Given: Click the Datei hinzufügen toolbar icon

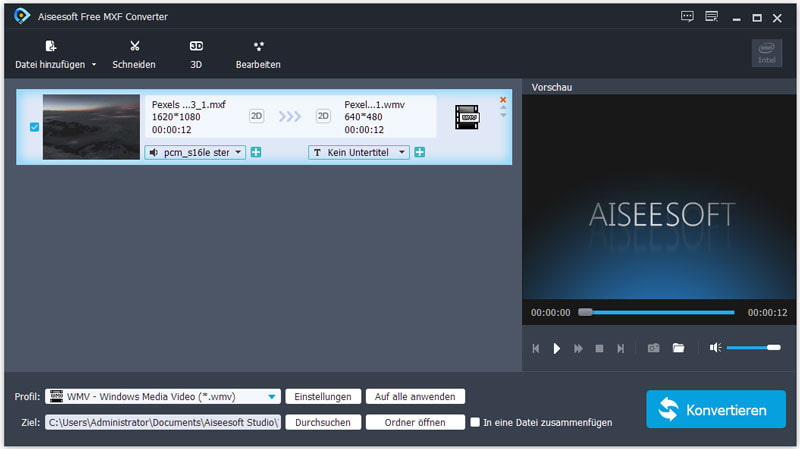Looking at the screenshot, I should pyautogui.click(x=51, y=46).
